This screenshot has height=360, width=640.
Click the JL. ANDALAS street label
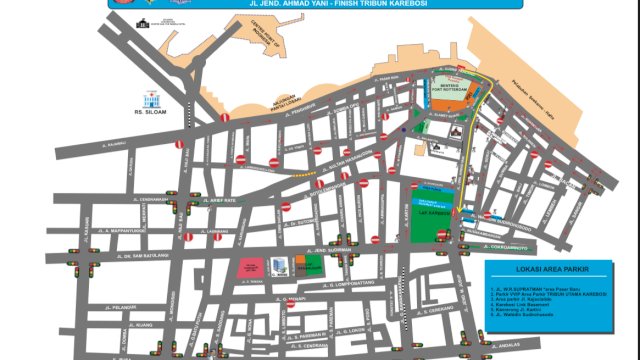[506, 346]
